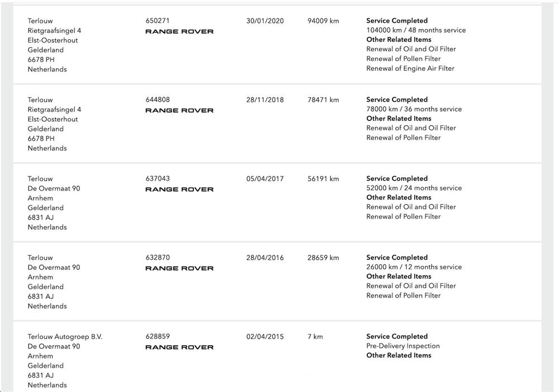Click the 7 km mileage entry

(315, 337)
